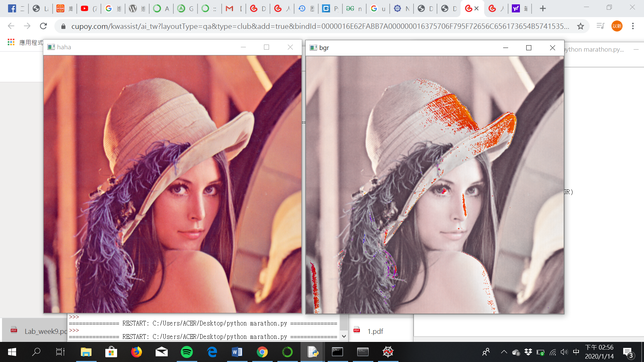Viewport: 644px width, 362px height.
Task: Show hidden system tray icons
Action: [x=504, y=352]
